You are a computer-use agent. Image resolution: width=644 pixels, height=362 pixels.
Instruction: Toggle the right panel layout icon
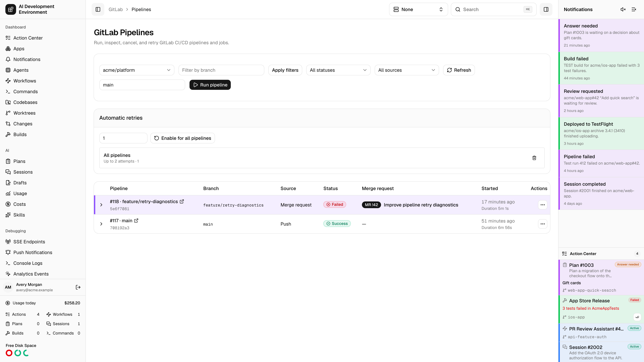coord(546,10)
